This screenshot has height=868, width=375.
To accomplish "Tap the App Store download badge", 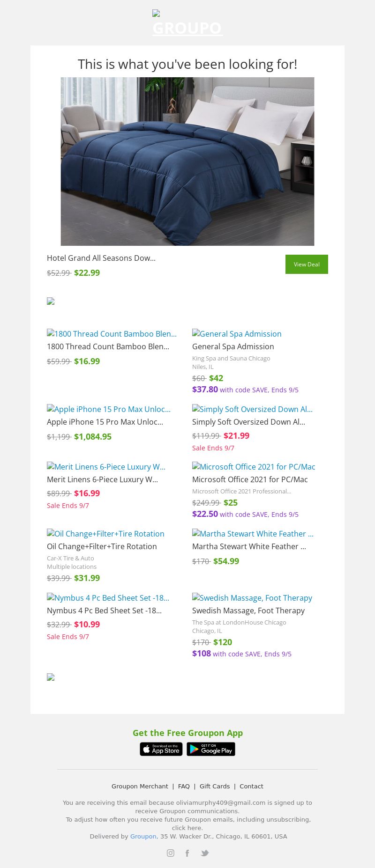I will tap(161, 749).
